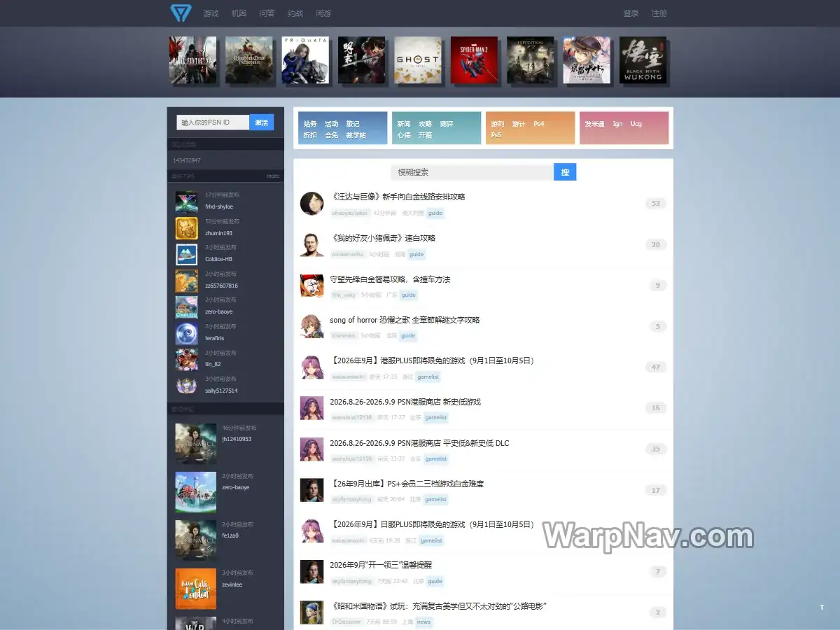Open tin_82's trophy tip icon

(186, 359)
